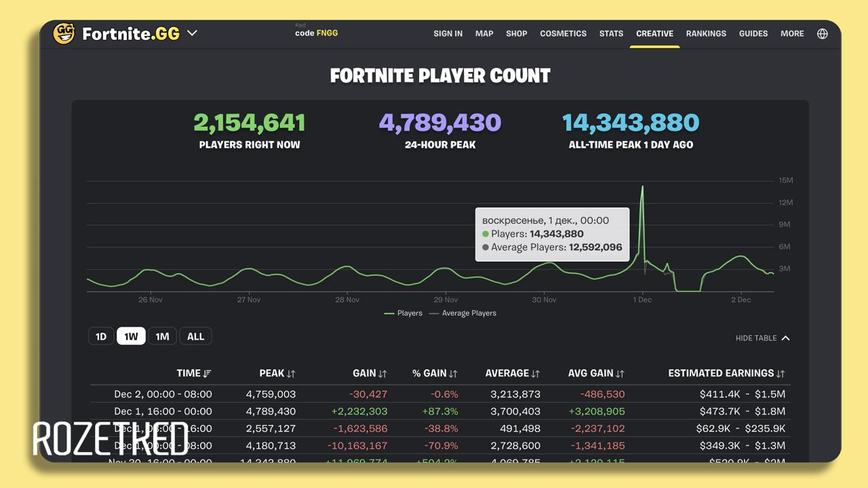868x488 pixels.
Task: Open the SHOP menu item
Action: [x=517, y=33]
